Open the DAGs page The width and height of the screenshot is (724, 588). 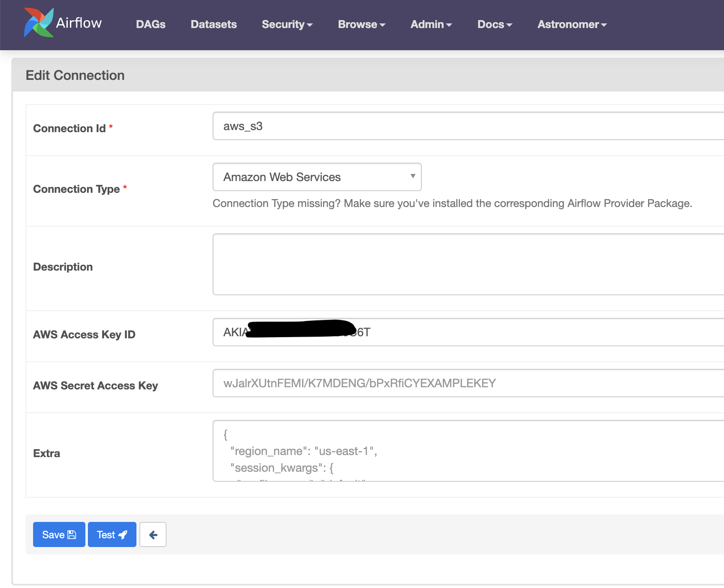pos(151,24)
